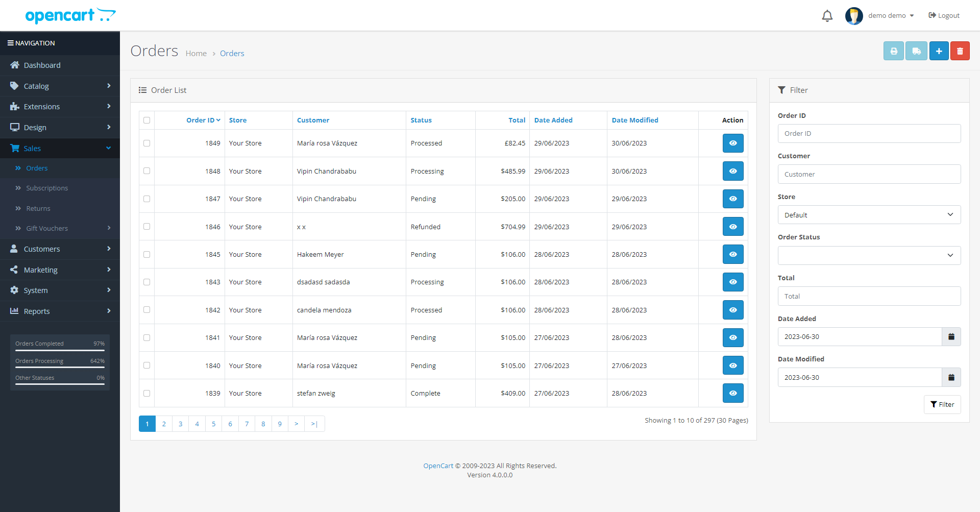Open the Add New Order icon
Screen dimensions: 980x512
[x=939, y=51]
